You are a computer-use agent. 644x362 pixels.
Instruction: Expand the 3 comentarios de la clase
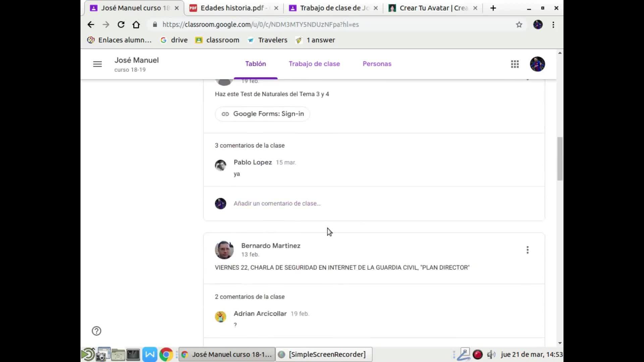[250, 145]
